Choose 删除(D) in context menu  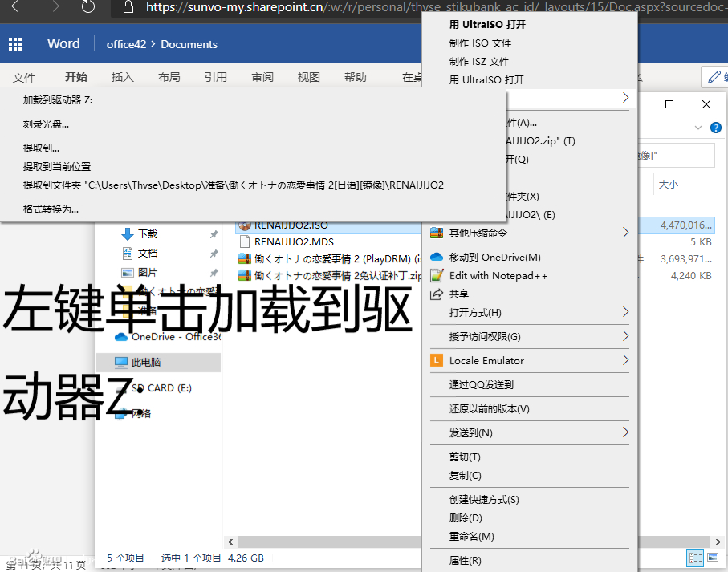(x=529, y=517)
